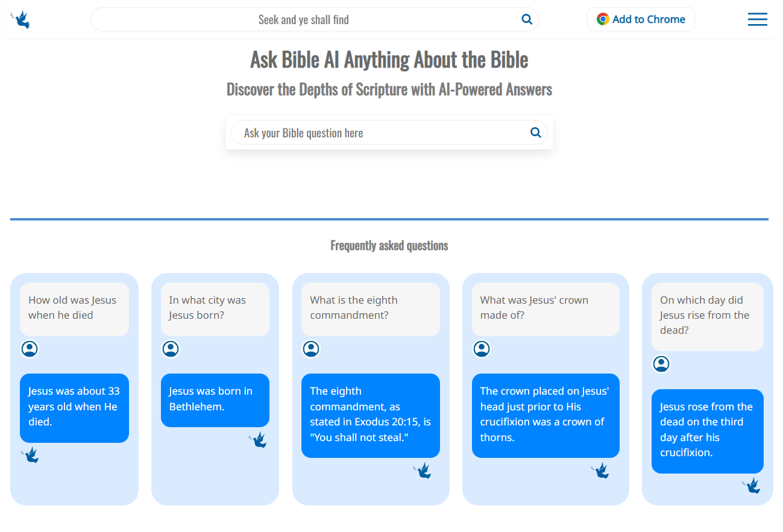
Task: Click the avatar icon on the Jesus' crown card
Action: [x=482, y=348]
